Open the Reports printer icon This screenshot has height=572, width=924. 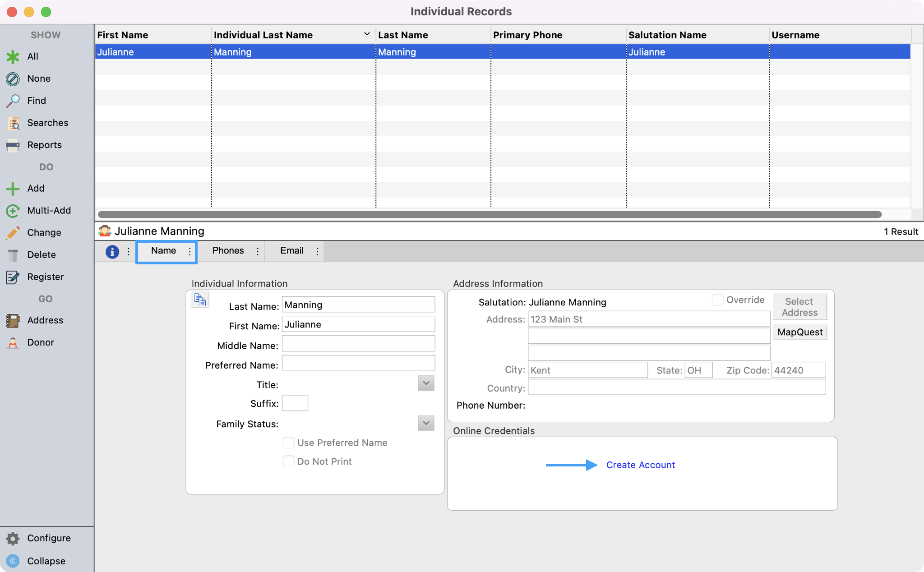(13, 145)
